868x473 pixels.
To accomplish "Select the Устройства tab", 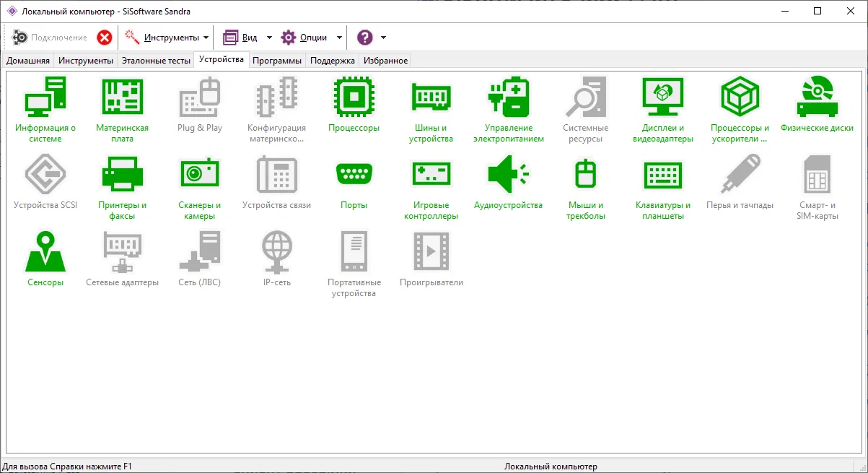I will point(222,59).
